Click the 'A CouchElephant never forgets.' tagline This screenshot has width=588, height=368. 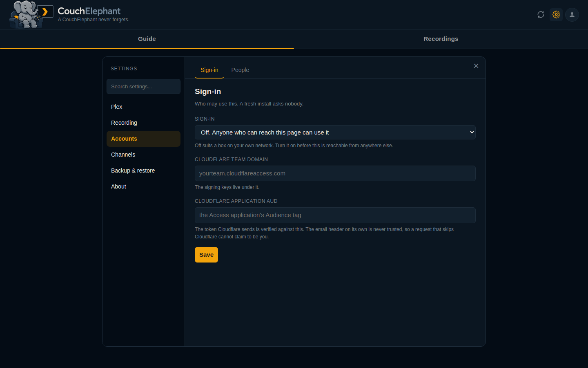pos(94,20)
